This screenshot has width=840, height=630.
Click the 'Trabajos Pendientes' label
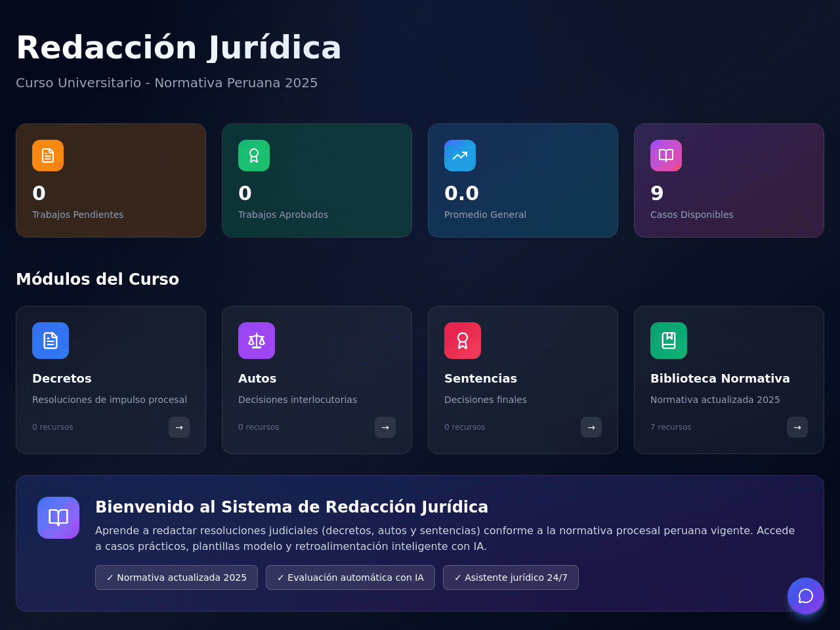click(x=78, y=215)
